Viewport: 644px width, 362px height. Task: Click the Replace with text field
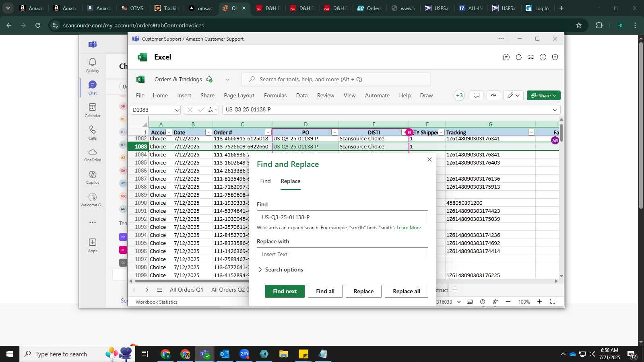coord(343,254)
